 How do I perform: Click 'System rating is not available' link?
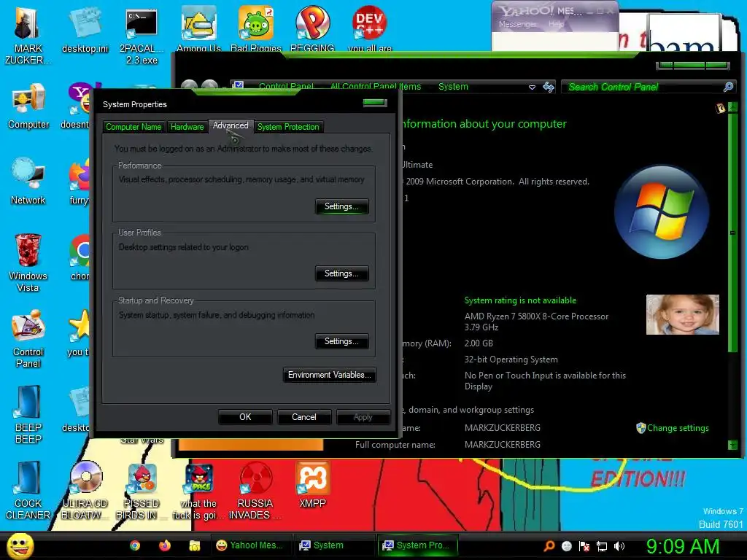pos(520,300)
